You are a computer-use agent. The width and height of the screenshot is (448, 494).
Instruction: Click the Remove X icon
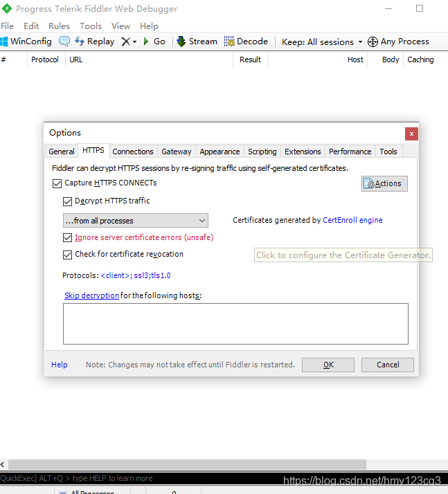coord(126,42)
